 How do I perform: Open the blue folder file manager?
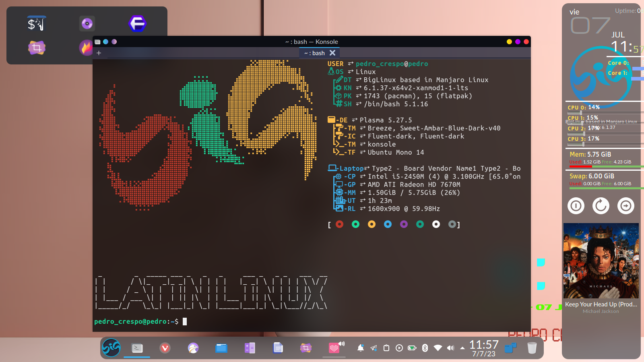coord(221,348)
